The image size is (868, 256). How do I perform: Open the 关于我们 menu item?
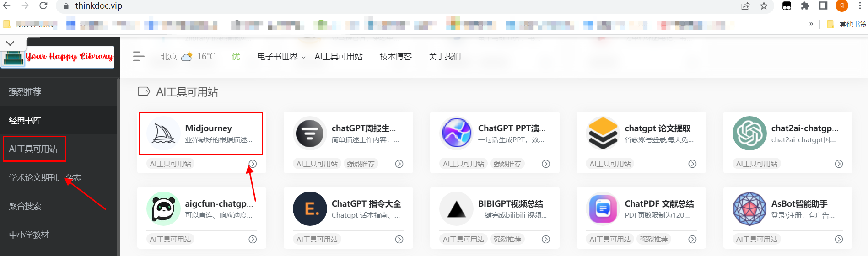[x=445, y=57]
